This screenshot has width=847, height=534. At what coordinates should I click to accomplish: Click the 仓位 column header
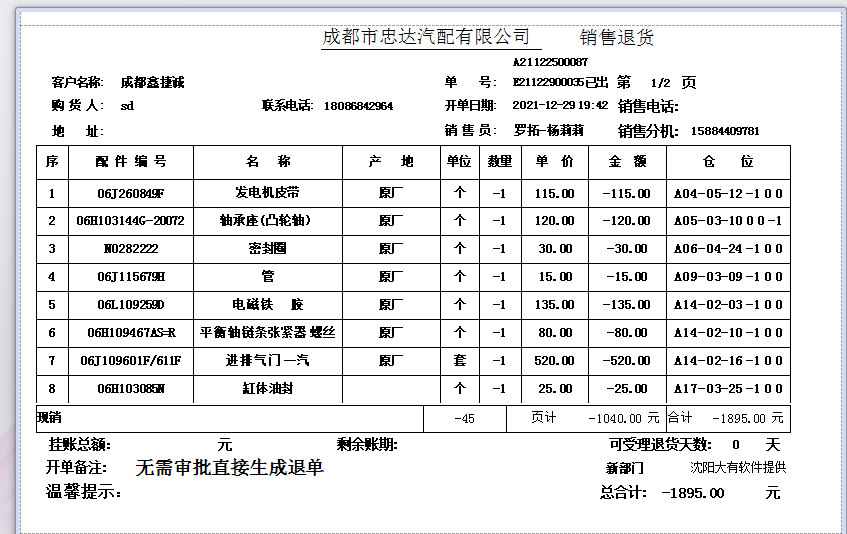(728, 162)
